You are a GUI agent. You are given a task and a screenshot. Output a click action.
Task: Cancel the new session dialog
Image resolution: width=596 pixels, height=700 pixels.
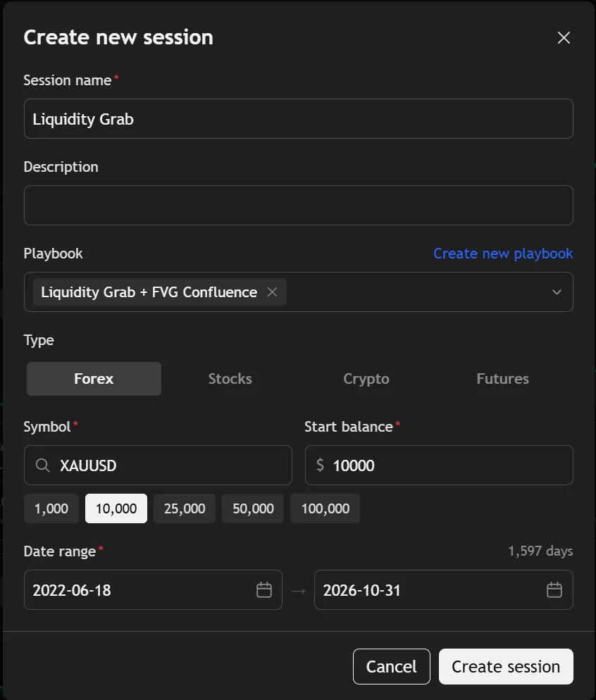(x=392, y=666)
